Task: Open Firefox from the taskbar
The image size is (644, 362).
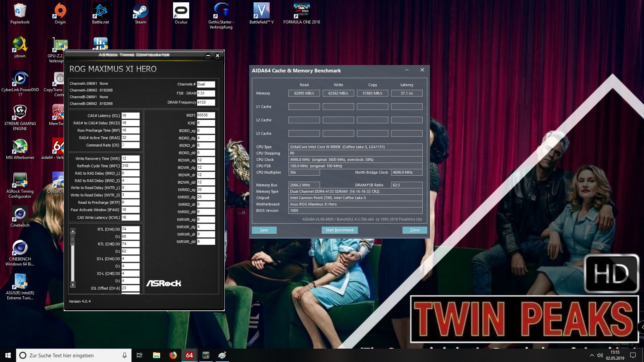Action: click(173, 355)
